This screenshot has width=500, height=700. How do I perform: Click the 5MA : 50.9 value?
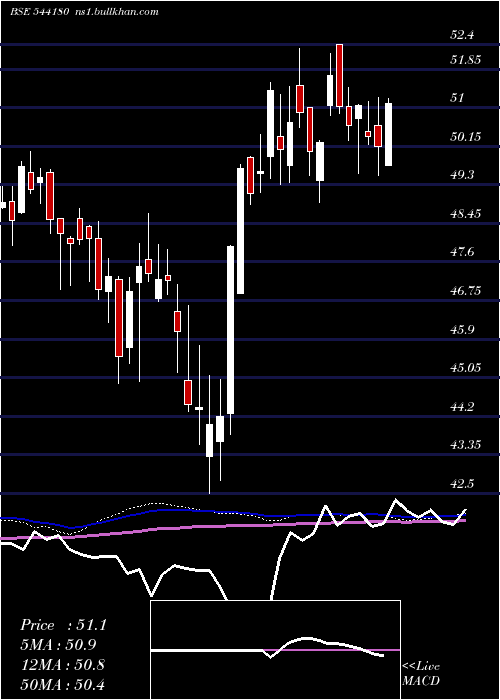[58, 645]
